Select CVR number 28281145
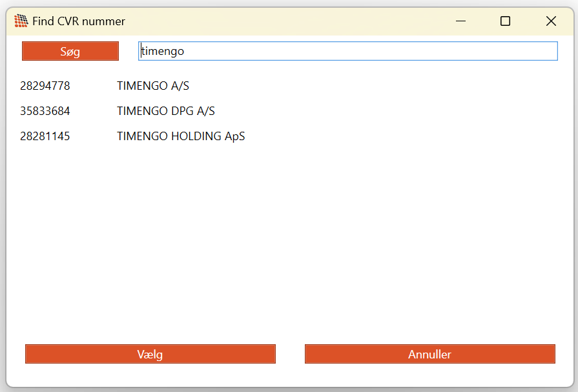Screen dimensions: 578x392 (45, 137)
